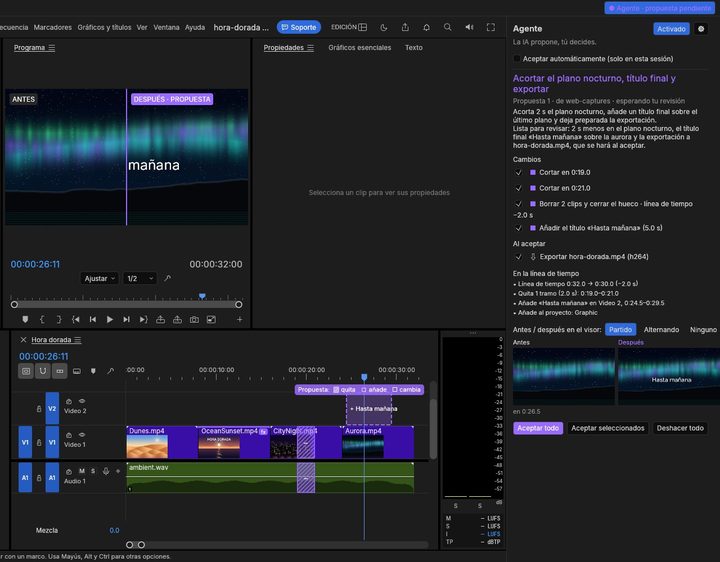Close the Hora dorada sequence tab

pos(23,340)
